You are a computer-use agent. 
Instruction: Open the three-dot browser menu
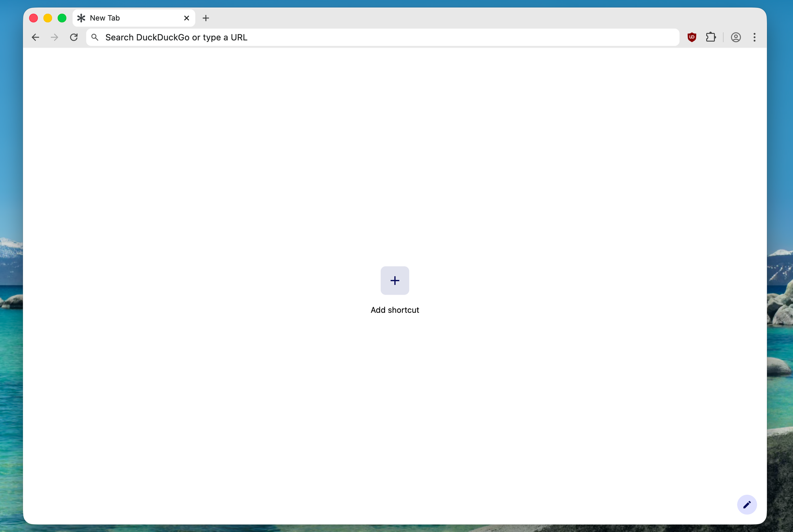[x=755, y=37]
